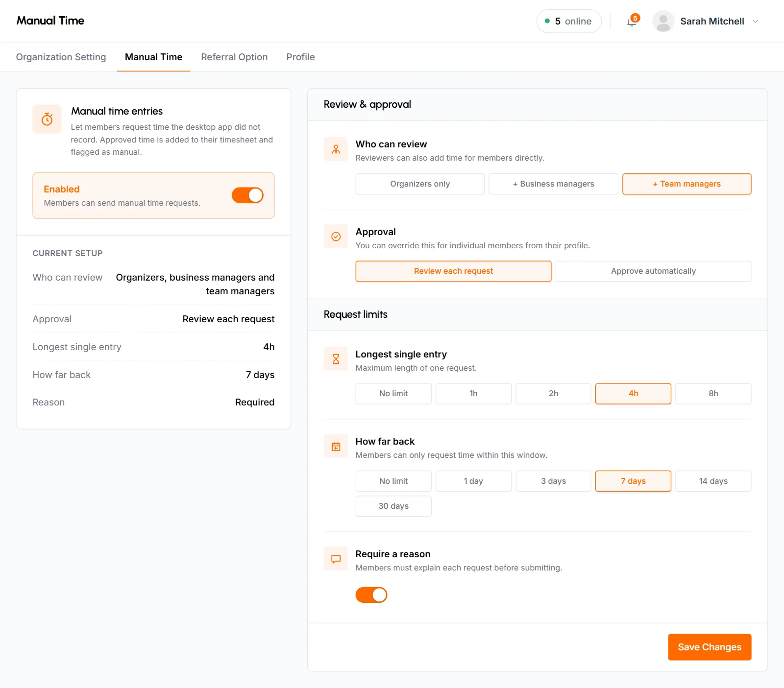Select the Manual Time tab
Viewport: 784px width, 688px height.
(153, 57)
